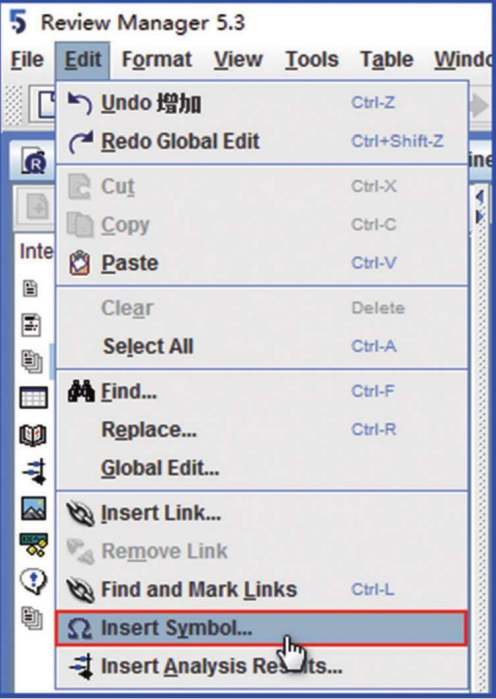Click the Insert Link chain icon

click(80, 514)
